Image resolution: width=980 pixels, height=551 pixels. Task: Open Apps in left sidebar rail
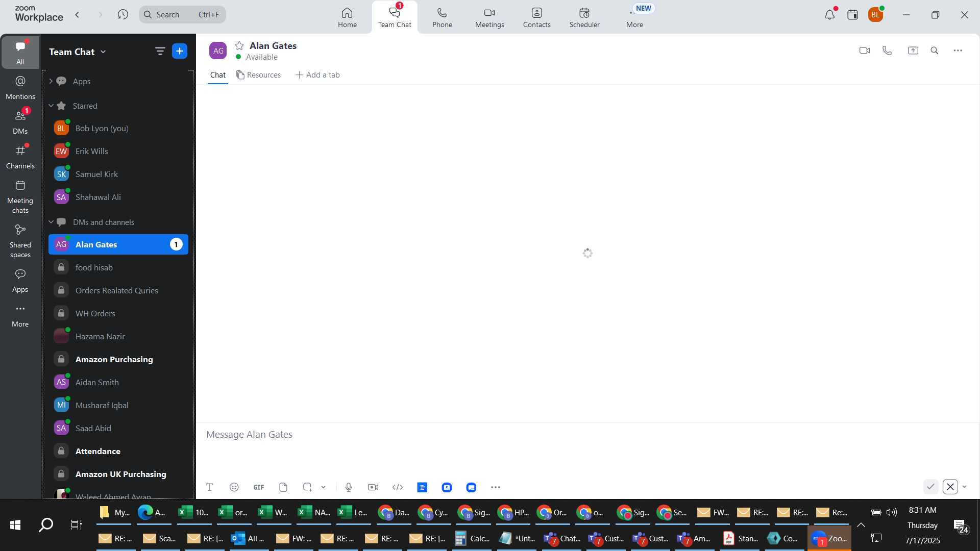click(20, 281)
